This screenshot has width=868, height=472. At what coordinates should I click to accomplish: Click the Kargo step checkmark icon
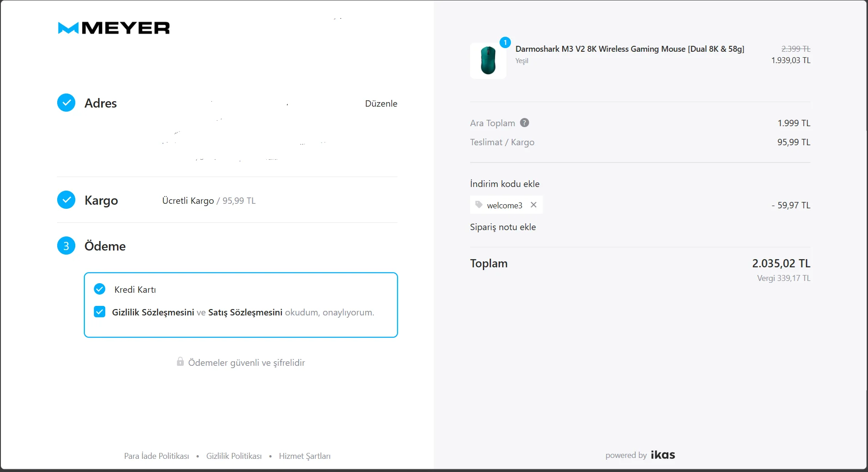coord(66,200)
